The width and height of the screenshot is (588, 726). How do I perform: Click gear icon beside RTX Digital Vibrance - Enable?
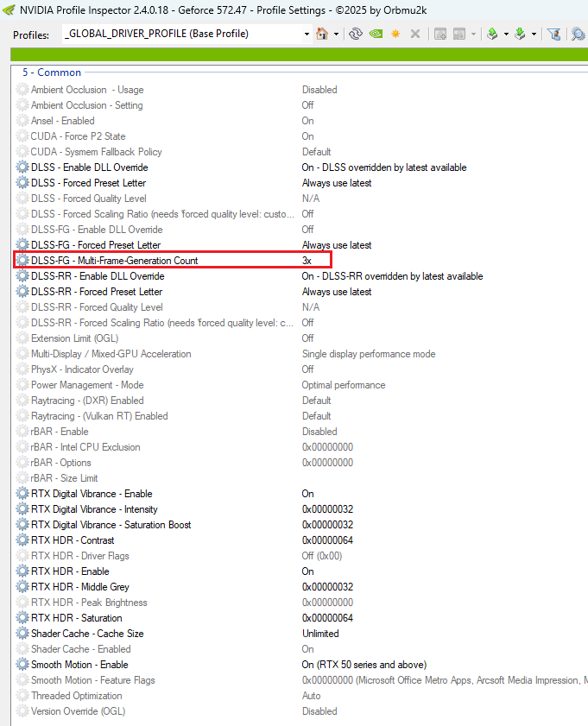click(x=22, y=494)
